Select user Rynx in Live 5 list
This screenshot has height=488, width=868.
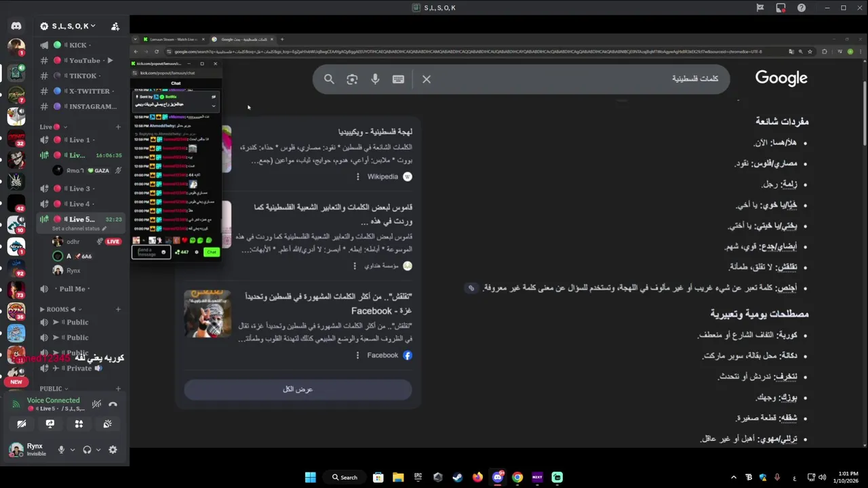[x=73, y=270]
